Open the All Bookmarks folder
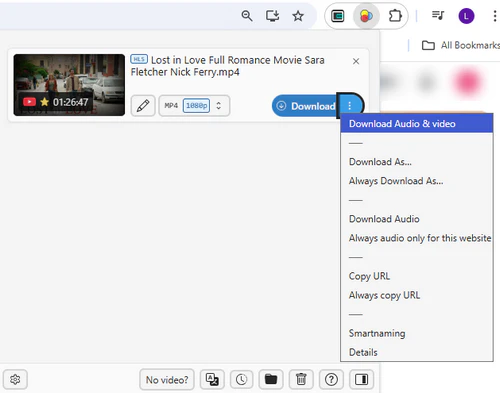The image size is (500, 393). point(461,45)
